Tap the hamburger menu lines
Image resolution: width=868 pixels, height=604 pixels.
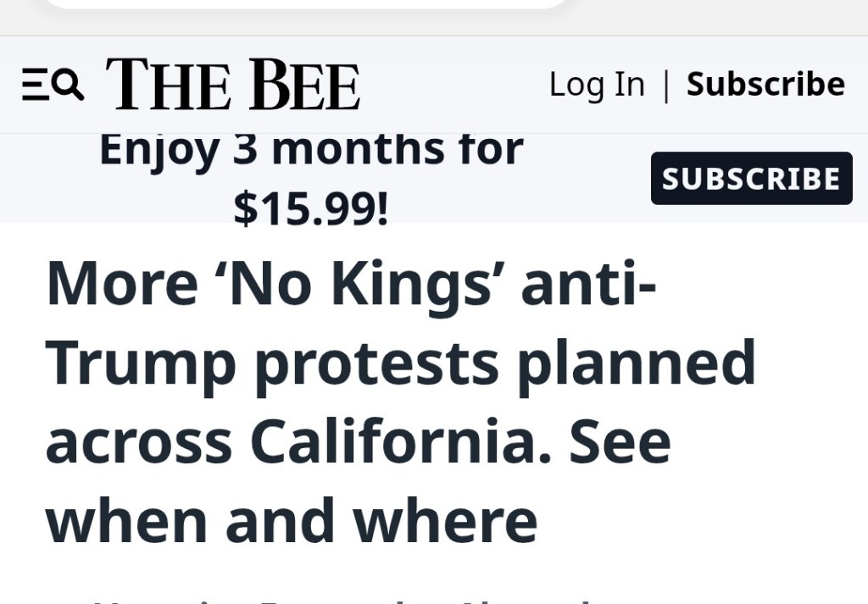pyautogui.click(x=35, y=85)
